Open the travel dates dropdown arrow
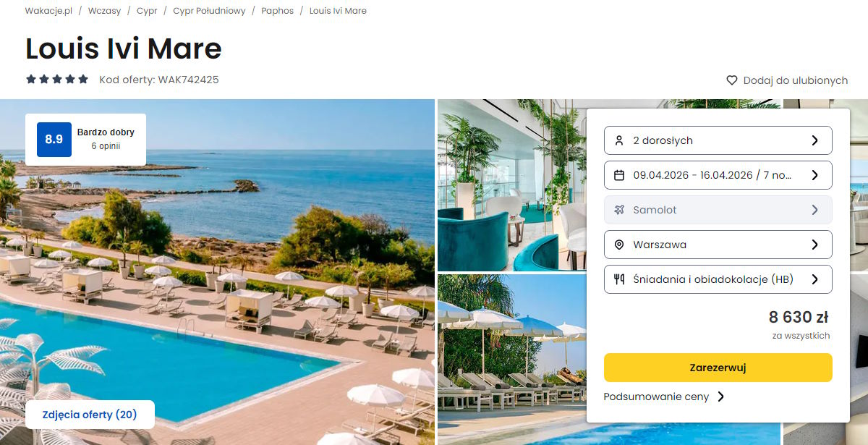The width and height of the screenshot is (868, 445). click(814, 175)
